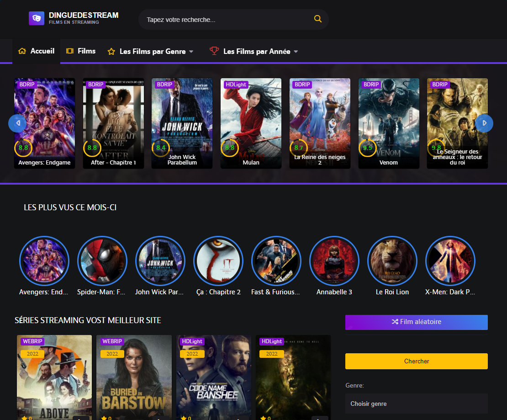Screen dimensions: 507x420
Task: Open Ça : Chapitre 2 circular thumbnail
Action: [x=218, y=261]
